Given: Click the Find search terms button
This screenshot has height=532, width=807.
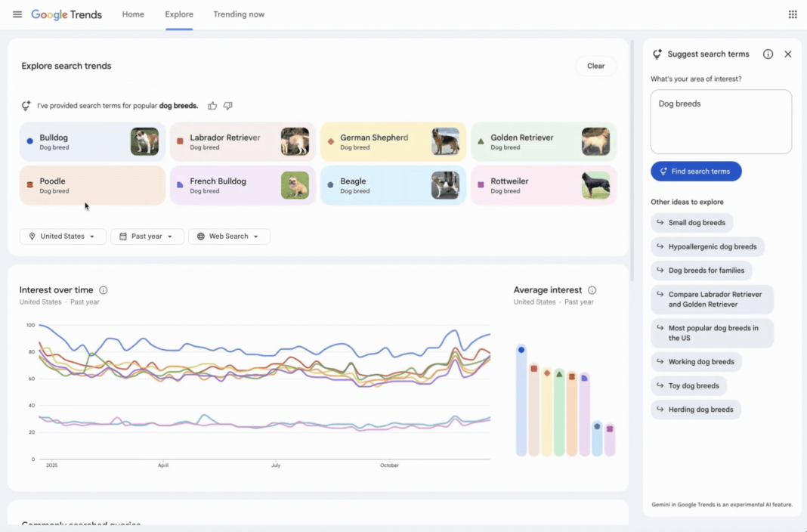Looking at the screenshot, I should (x=696, y=172).
